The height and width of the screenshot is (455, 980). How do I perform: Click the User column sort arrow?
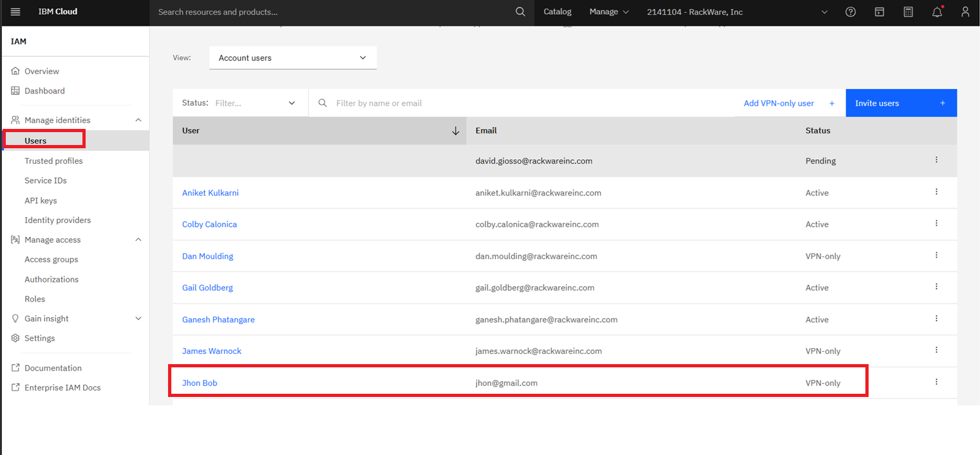click(x=456, y=131)
